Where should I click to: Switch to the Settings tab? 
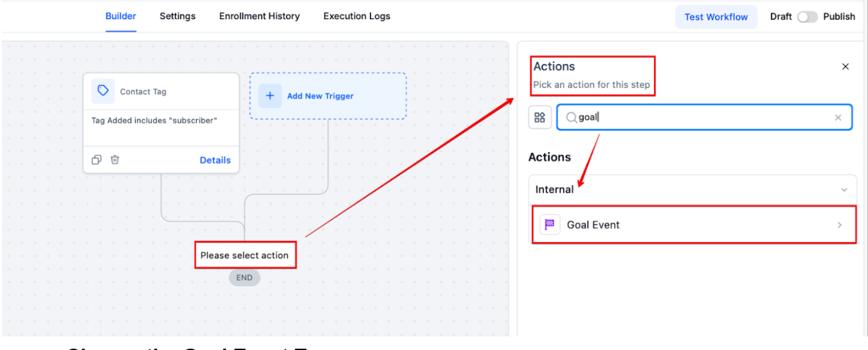coord(178,16)
